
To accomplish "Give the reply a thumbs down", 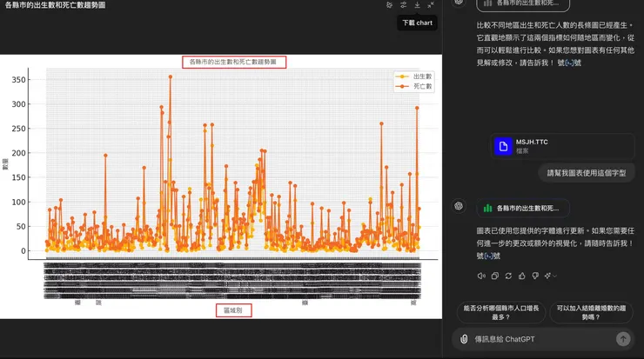I will pyautogui.click(x=535, y=276).
